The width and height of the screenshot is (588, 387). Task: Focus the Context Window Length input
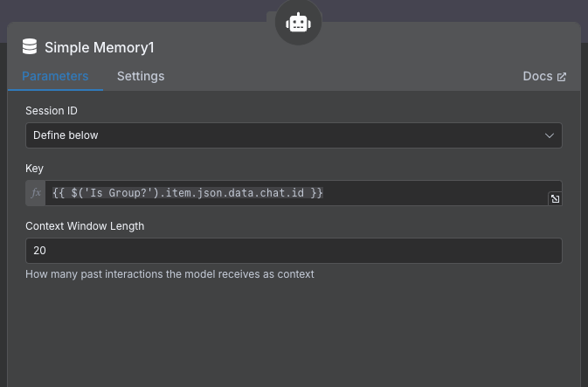click(294, 251)
